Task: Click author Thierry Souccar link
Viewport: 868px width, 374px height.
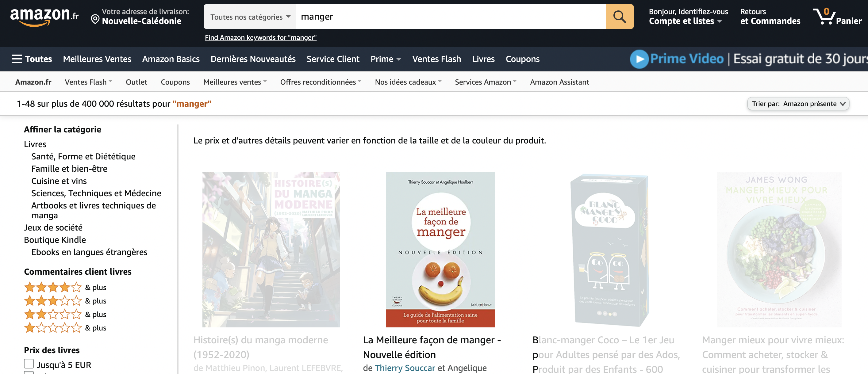Action: (x=405, y=368)
